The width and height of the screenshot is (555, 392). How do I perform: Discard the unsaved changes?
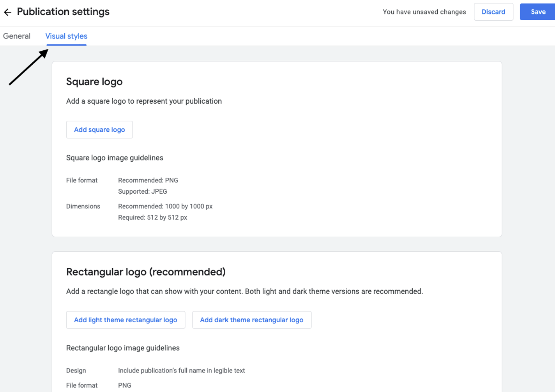point(493,12)
